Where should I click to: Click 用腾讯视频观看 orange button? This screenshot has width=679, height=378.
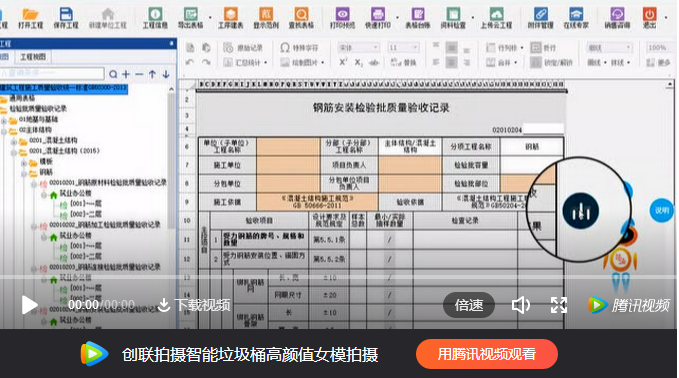click(x=487, y=354)
